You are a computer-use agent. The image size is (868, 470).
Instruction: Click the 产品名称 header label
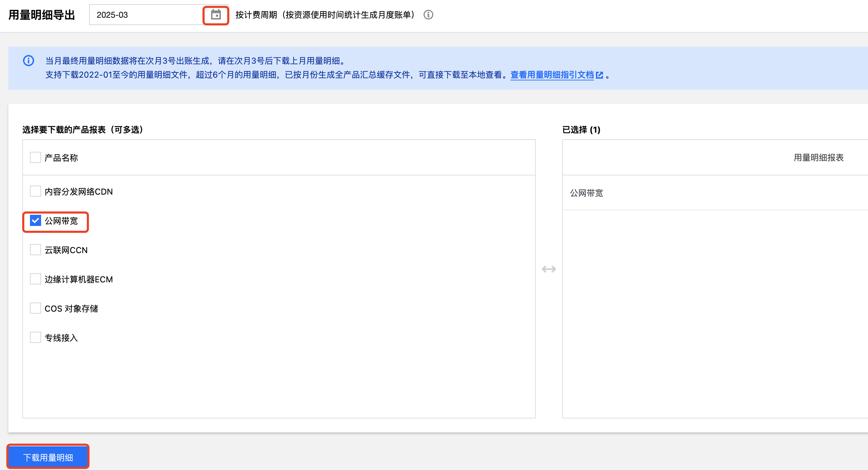click(61, 158)
